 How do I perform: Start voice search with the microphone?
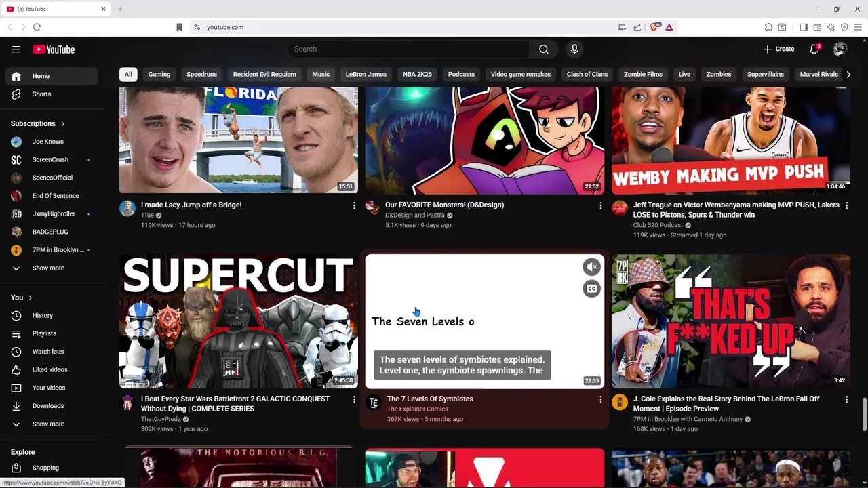[574, 49]
